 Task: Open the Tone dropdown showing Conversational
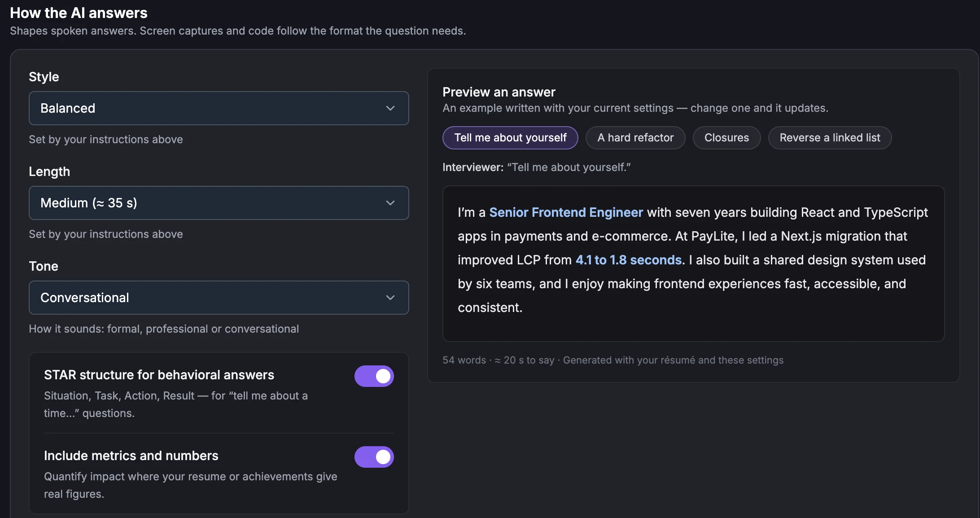click(219, 298)
